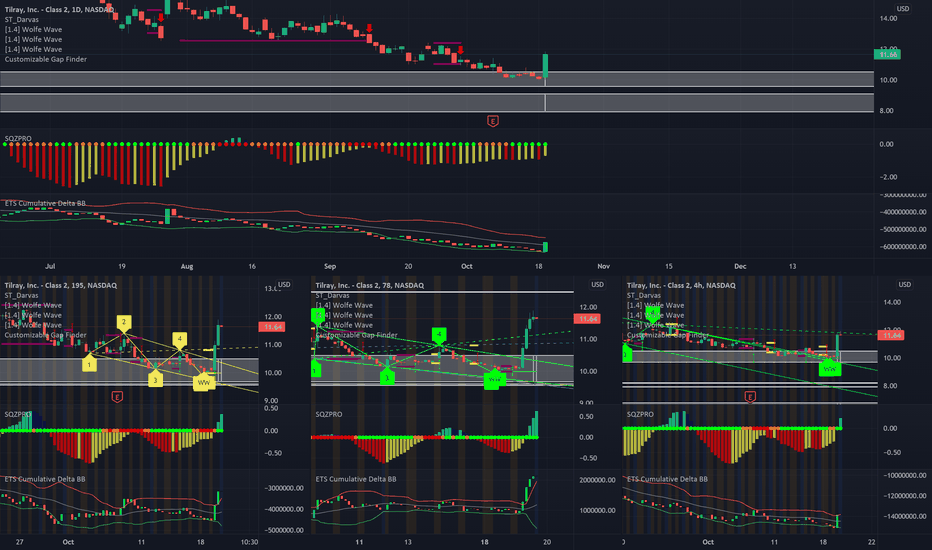Image resolution: width=932 pixels, height=550 pixels.
Task: Select Customizable Gap Finder on the 195 chart
Action: (46, 335)
